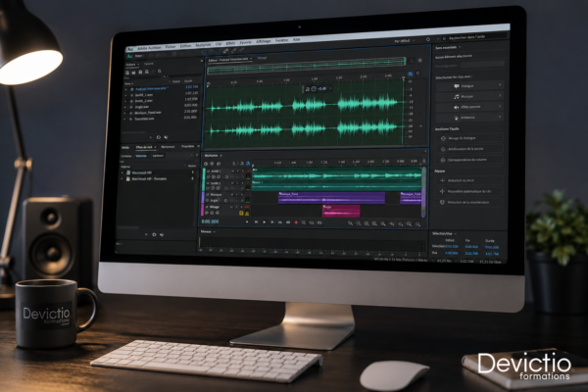Click the first round icon in Multipiste track header toolbar
Screen dimensions: 588x392
(x=206, y=164)
